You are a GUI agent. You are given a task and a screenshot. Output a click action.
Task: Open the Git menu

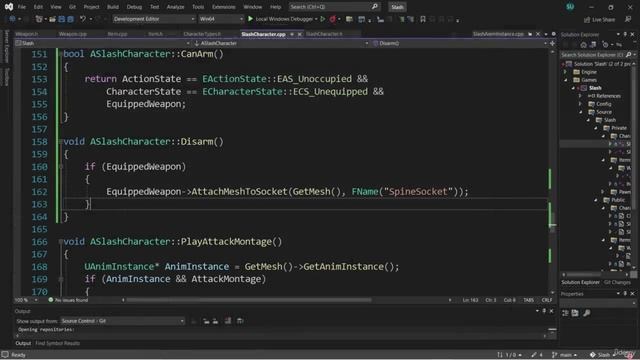72,7
